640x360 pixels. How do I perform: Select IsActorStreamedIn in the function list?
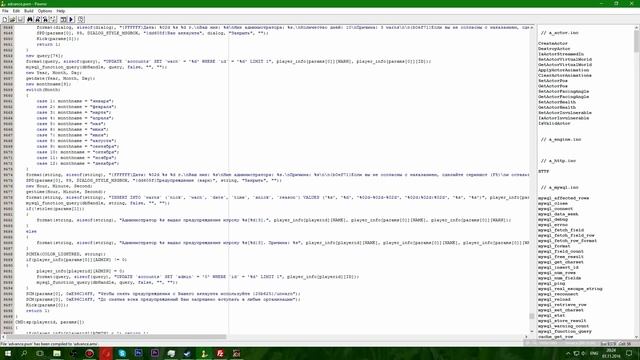561,54
